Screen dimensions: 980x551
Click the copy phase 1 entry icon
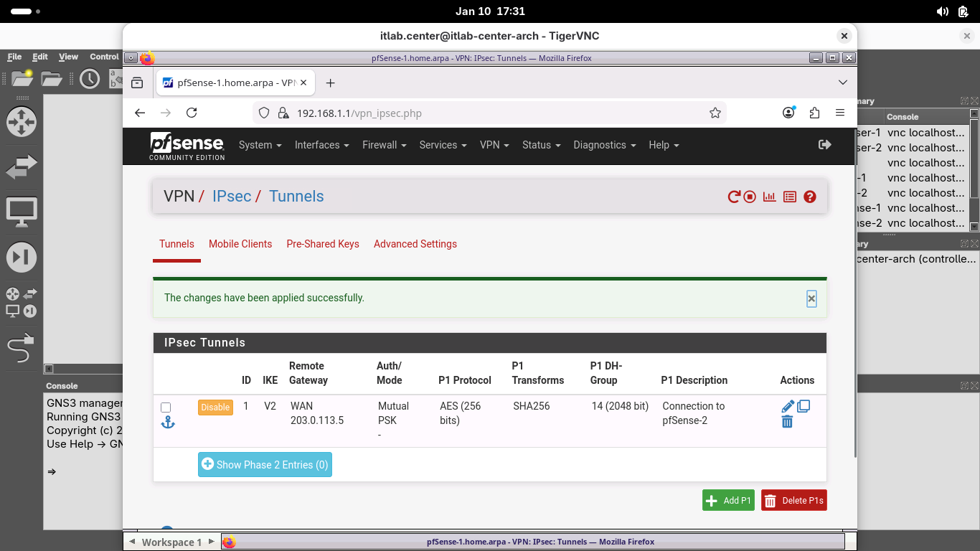804,406
